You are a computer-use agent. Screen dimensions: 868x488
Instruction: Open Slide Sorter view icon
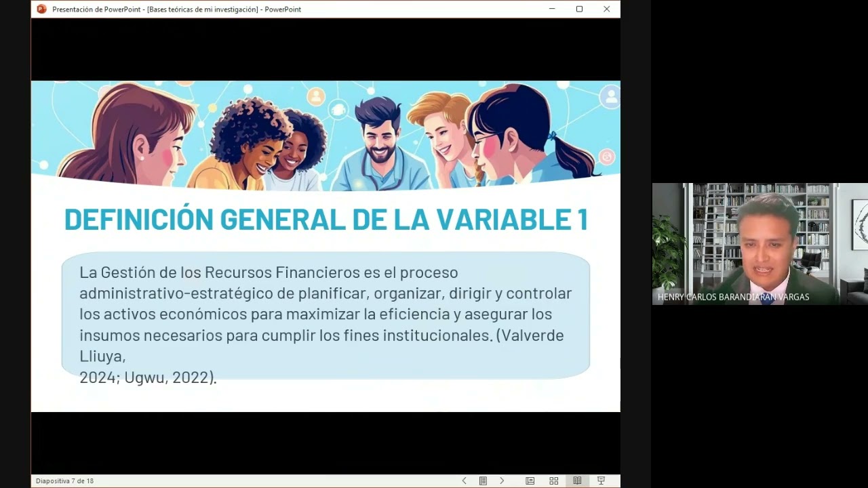tap(554, 481)
